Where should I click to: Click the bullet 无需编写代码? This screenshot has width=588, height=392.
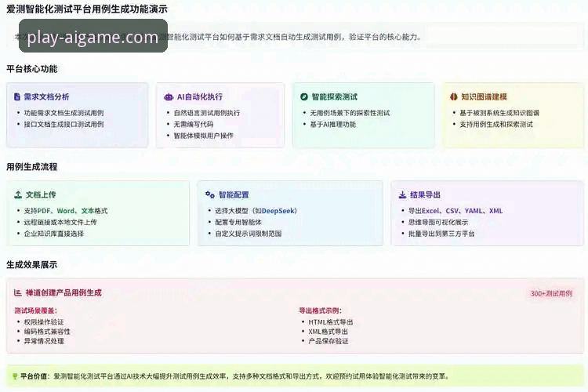tap(194, 124)
